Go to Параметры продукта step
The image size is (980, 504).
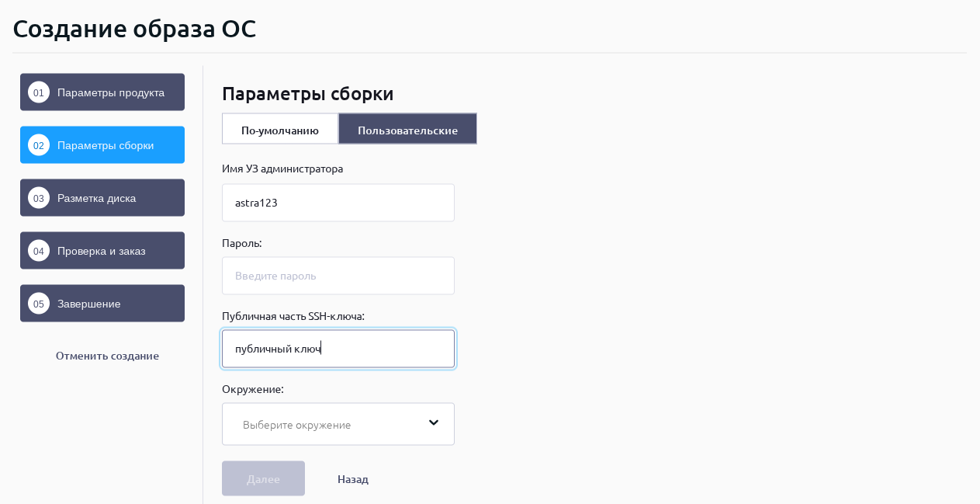[111, 92]
